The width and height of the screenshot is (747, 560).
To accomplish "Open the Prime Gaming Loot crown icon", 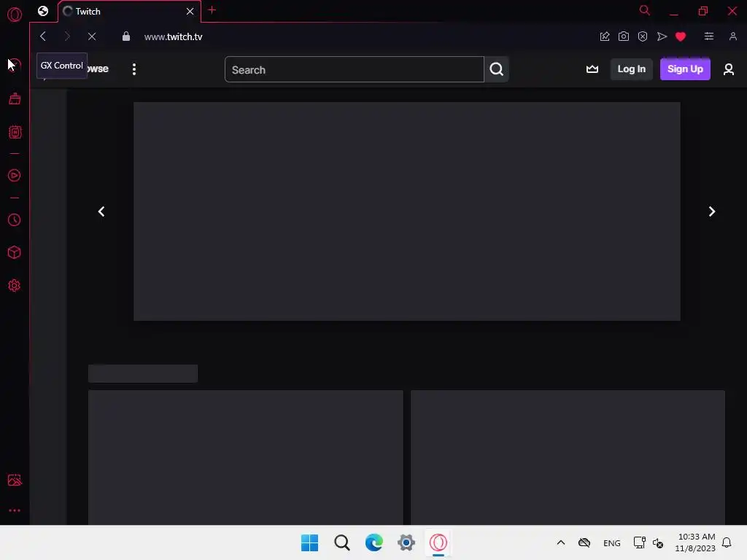I will pos(592,69).
